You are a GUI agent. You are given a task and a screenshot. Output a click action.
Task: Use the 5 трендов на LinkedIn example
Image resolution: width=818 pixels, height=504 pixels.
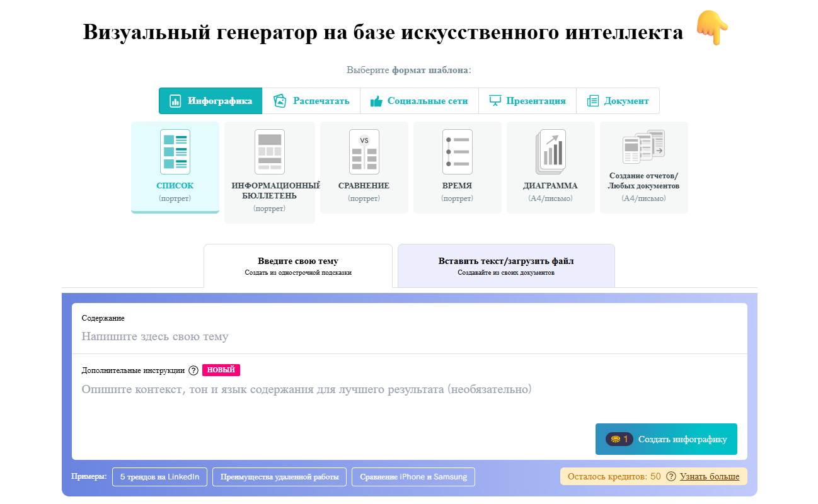[x=159, y=477]
